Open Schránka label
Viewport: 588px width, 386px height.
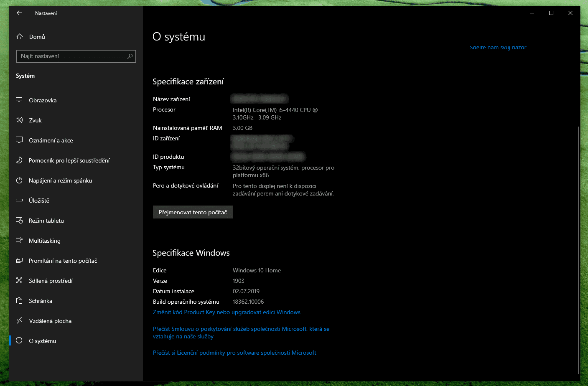[x=41, y=301]
